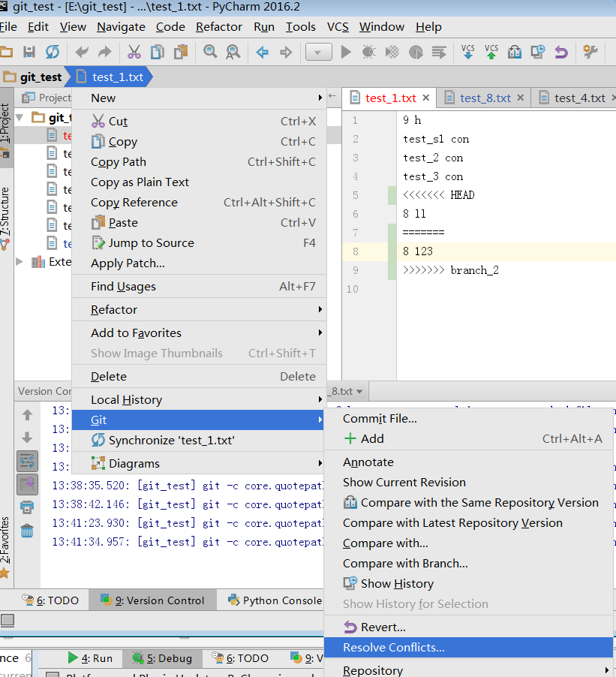This screenshot has height=677, width=616.
Task: Open the New submenu arrow
Action: pyautogui.click(x=320, y=98)
